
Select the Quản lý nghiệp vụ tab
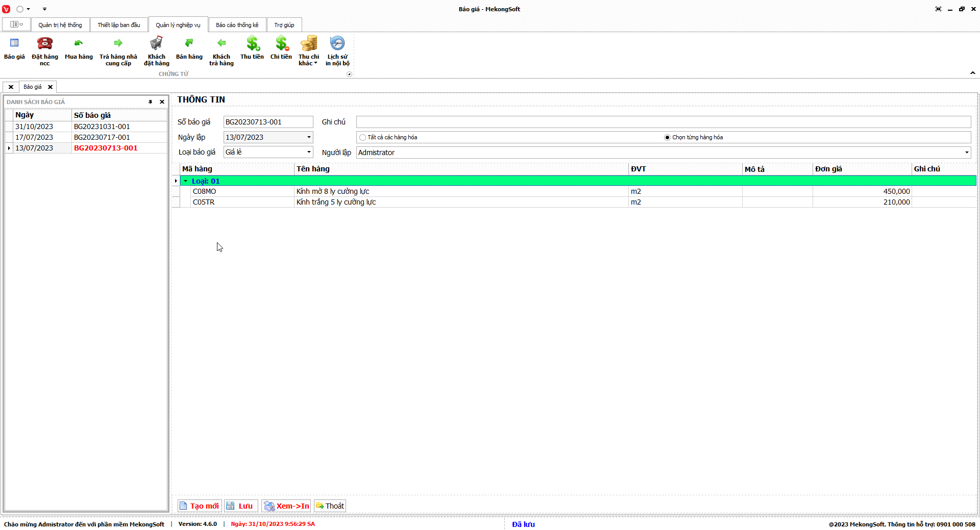click(178, 25)
